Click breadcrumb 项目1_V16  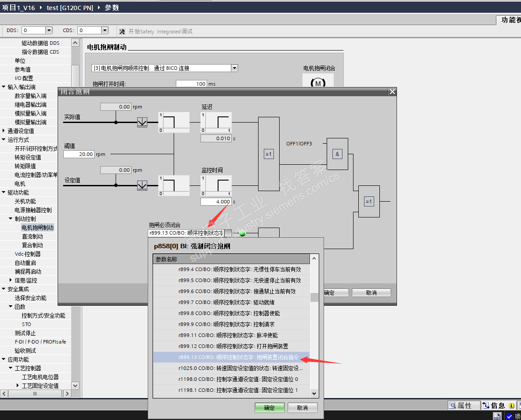(18, 7)
